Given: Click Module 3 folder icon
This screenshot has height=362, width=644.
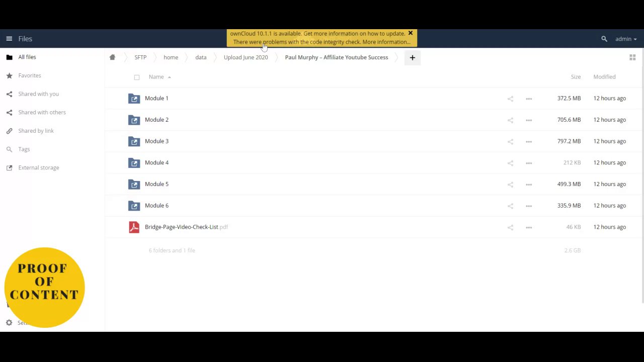Looking at the screenshot, I should pos(134,141).
